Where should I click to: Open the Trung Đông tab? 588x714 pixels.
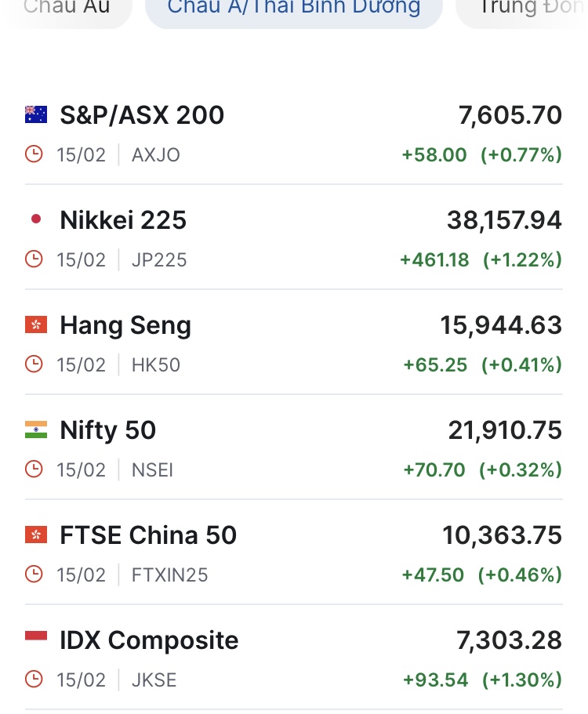click(525, 9)
